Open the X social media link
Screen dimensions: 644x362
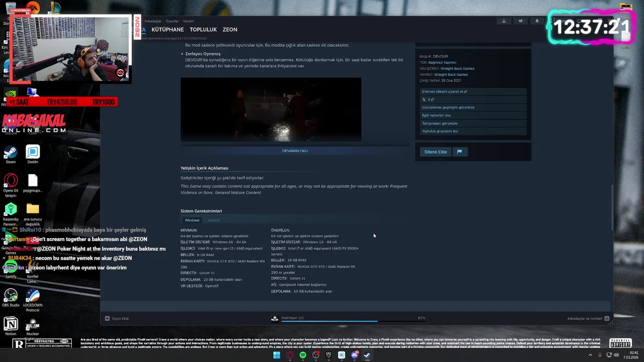point(473,100)
